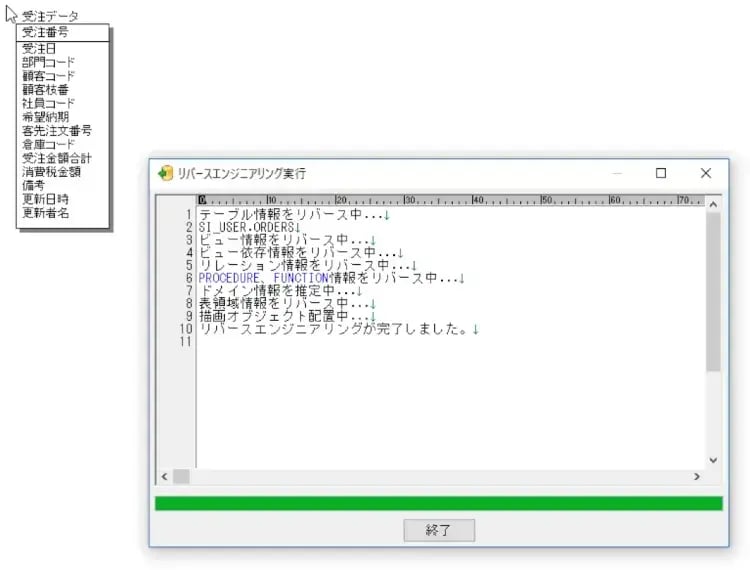Image resolution: width=750 pixels, height=570 pixels.
Task: Minimize the reverse engineering dialog
Action: [x=616, y=173]
